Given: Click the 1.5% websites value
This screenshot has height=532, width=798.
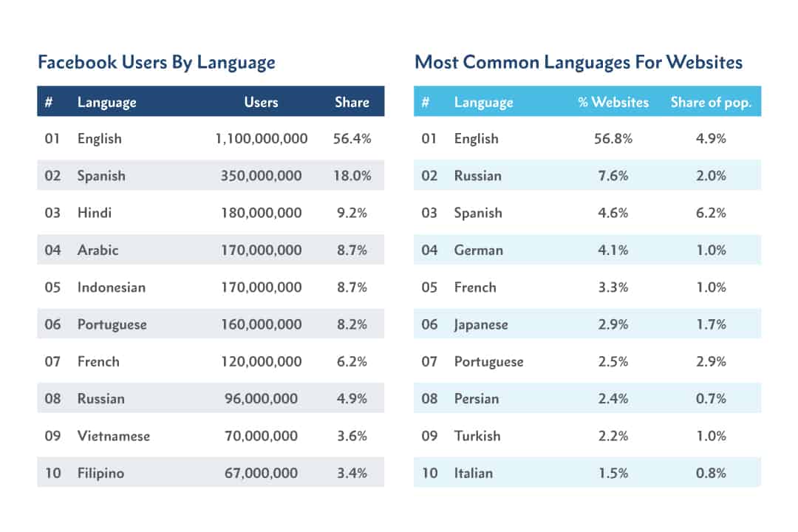Looking at the screenshot, I should tap(613, 473).
